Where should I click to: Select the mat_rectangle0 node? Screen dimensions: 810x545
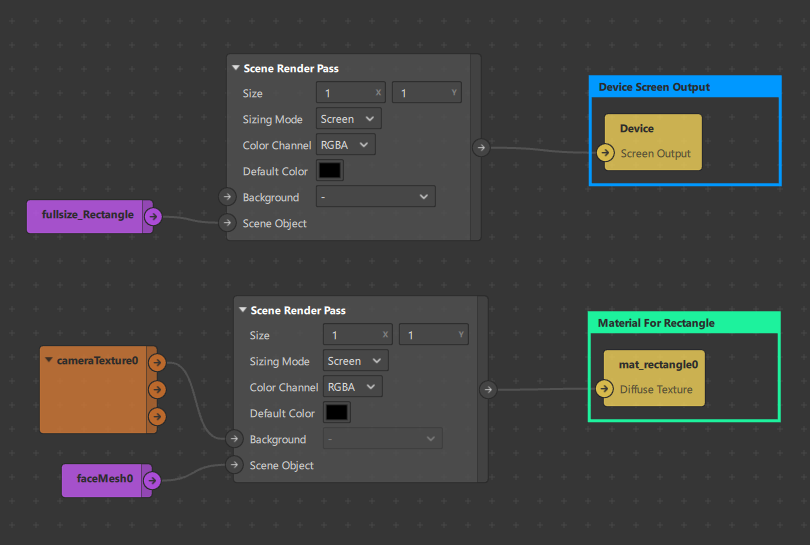[x=654, y=378]
